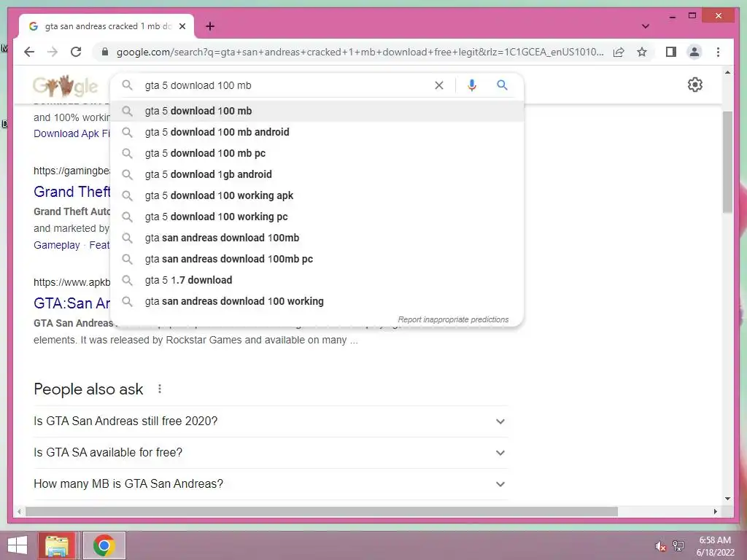747x560 pixels.
Task: Focus the Google search input field
Action: pos(286,85)
